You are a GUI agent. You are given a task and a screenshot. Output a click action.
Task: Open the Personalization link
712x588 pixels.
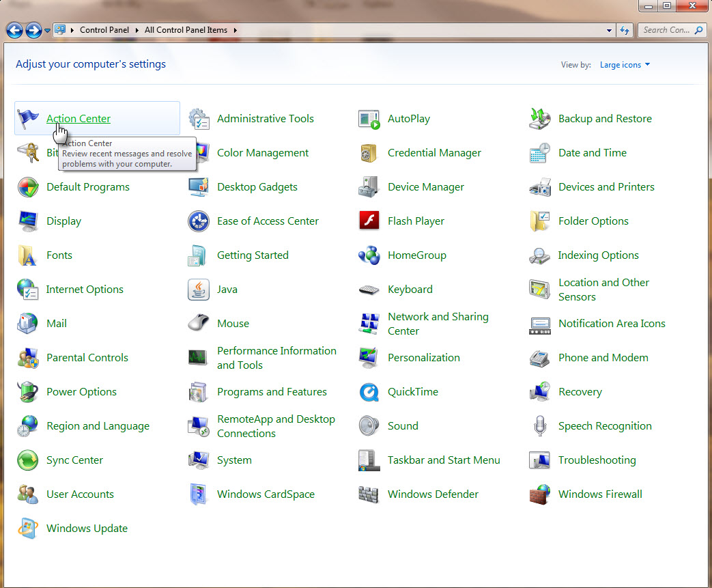tap(424, 358)
